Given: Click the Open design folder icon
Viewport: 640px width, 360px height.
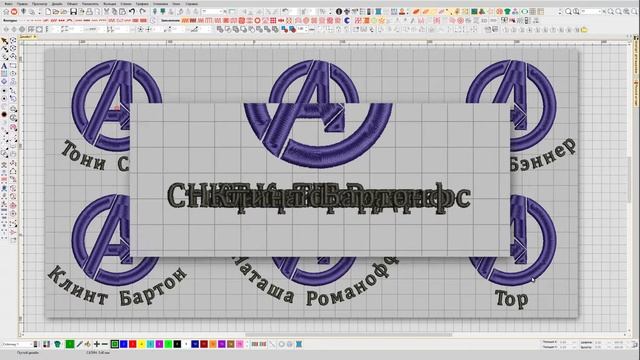Looking at the screenshot, I should [56, 11].
